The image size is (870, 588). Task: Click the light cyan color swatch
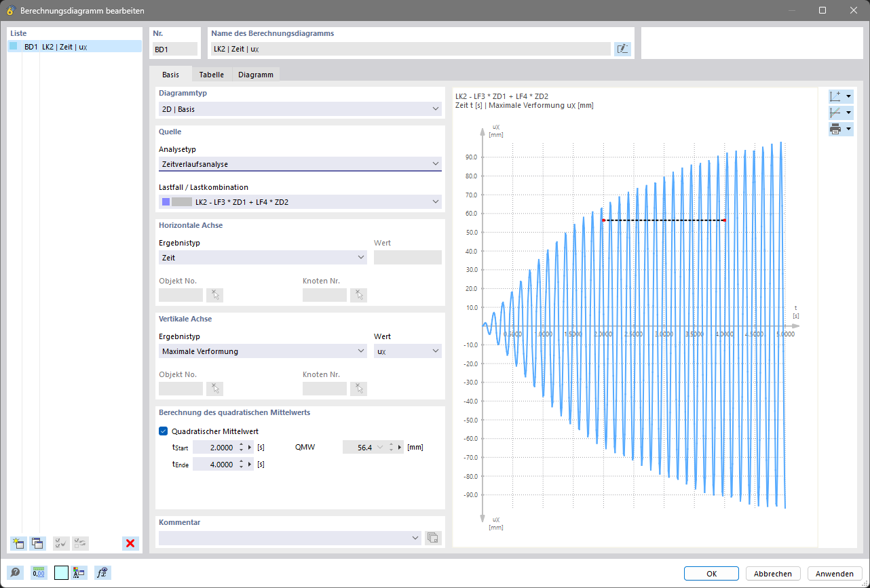(61, 572)
